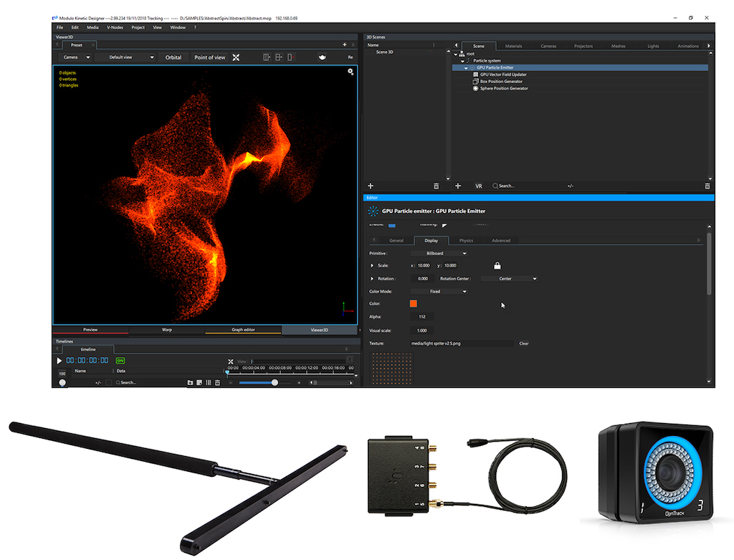Viewport: 734px width, 560px height.
Task: Select the Box Position Generator node
Action: pyautogui.click(x=500, y=82)
